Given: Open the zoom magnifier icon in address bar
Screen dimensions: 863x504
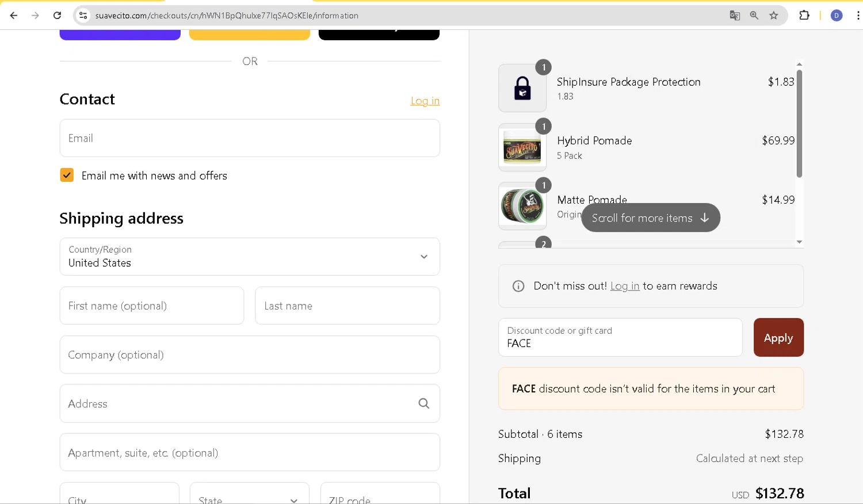Looking at the screenshot, I should coord(754,16).
